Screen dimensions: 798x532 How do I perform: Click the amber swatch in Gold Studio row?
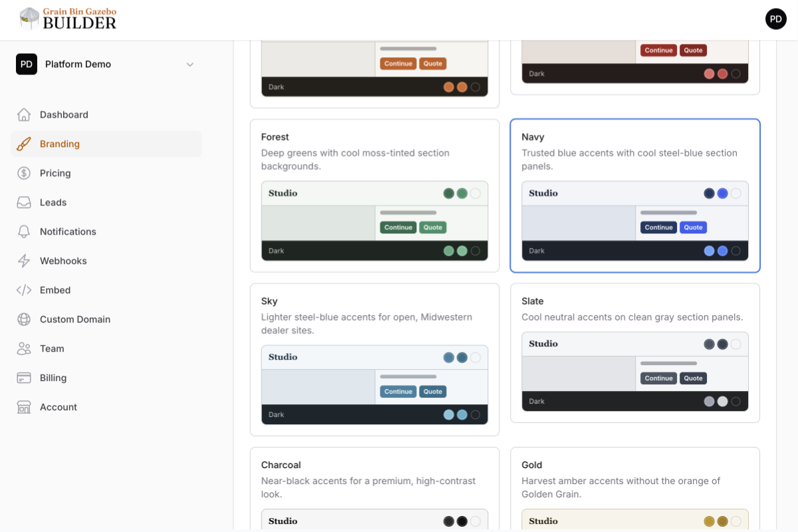[x=710, y=521]
